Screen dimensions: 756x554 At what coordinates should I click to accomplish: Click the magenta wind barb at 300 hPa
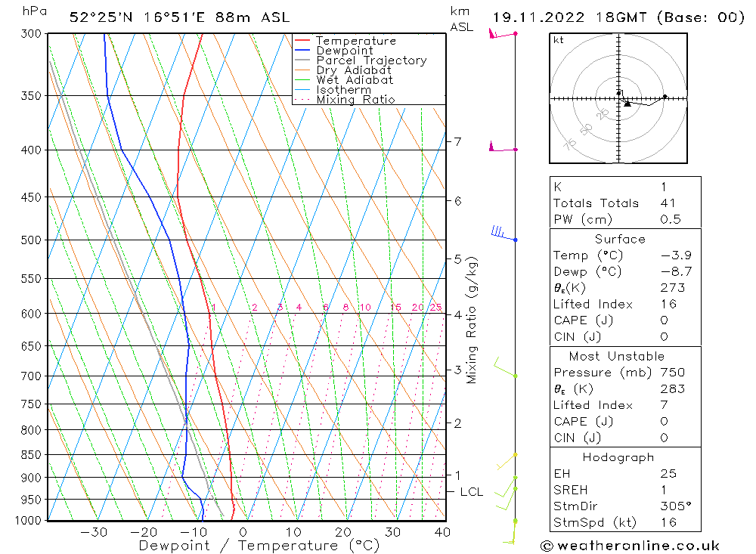tap(502, 34)
